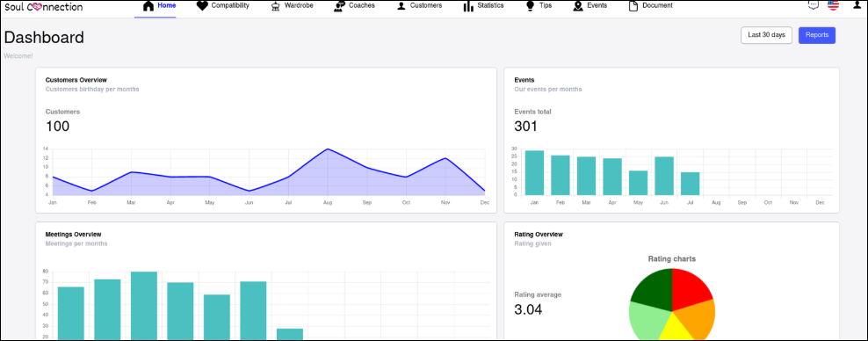The width and height of the screenshot is (868, 341).
Task: Click 'Meetings per months' subtitle
Action: click(76, 243)
